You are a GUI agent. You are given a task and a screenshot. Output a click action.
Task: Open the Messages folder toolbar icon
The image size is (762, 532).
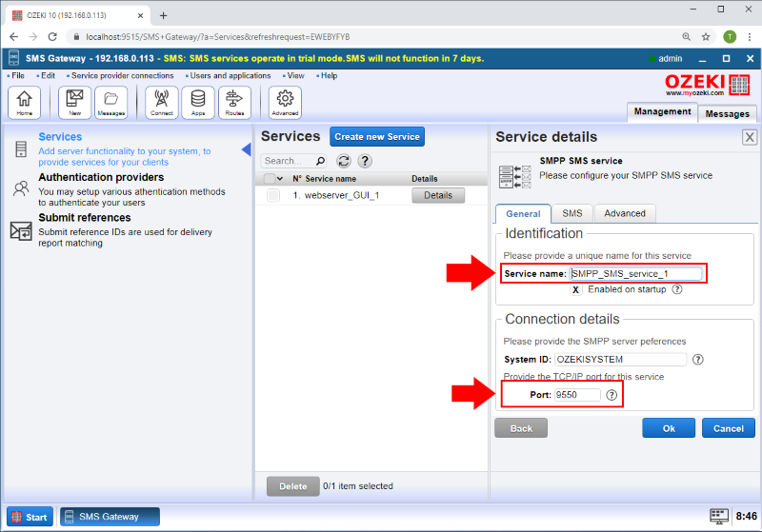pos(111,103)
